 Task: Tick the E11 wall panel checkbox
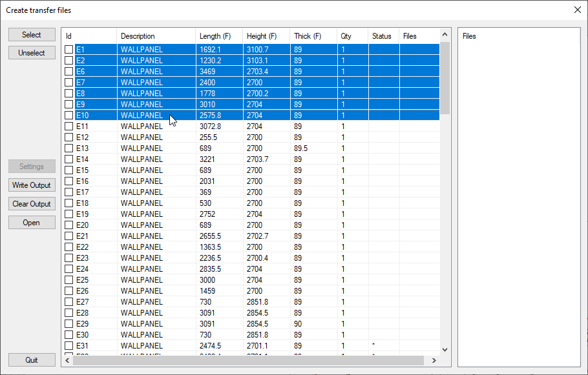tap(69, 127)
